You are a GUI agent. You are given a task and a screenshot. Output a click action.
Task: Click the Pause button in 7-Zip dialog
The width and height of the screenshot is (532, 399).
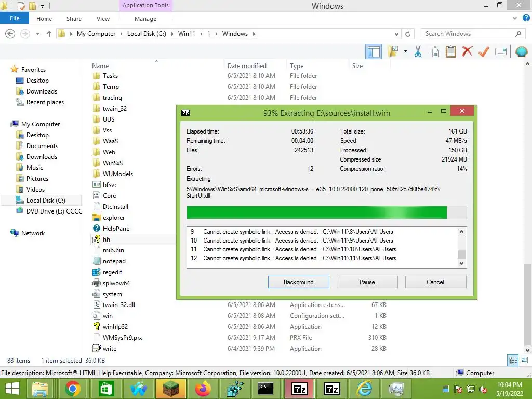coord(367,282)
